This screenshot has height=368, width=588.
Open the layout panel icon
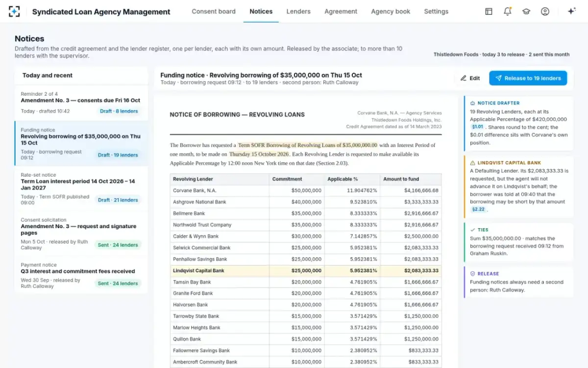[x=489, y=11]
